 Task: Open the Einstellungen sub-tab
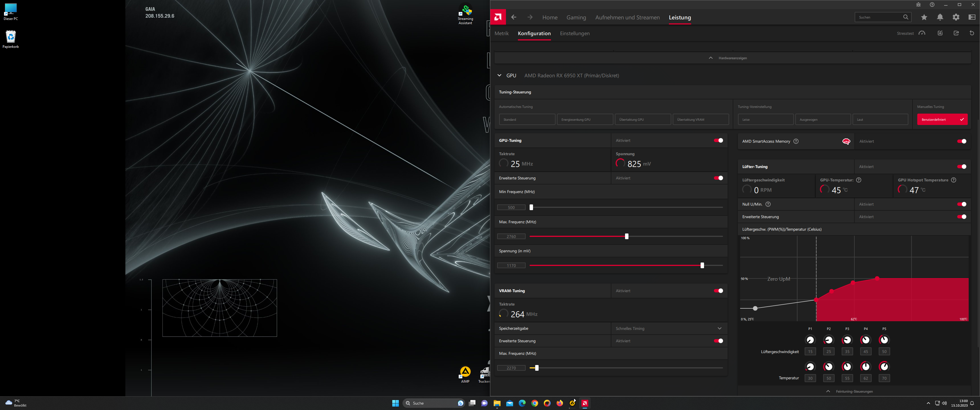pos(574,34)
